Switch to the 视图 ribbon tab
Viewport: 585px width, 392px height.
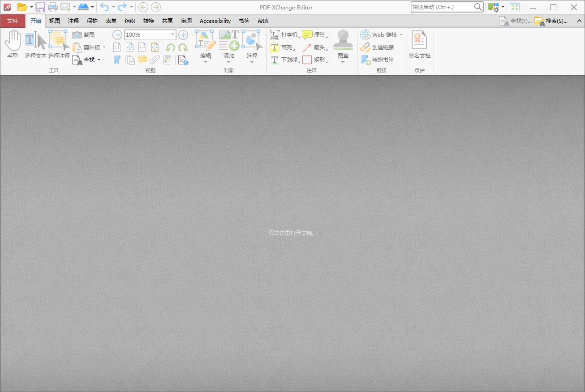click(55, 21)
